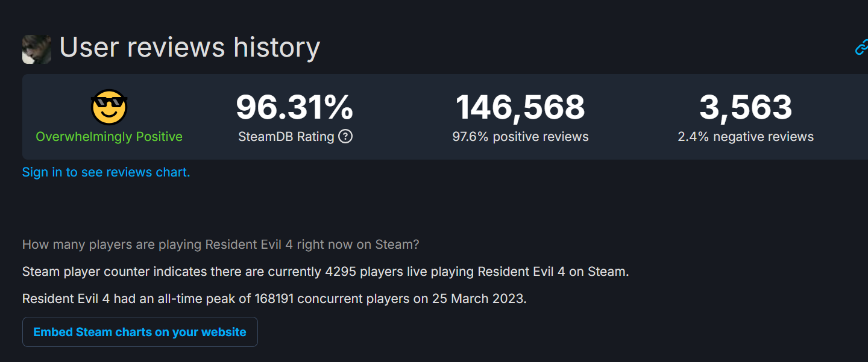868x362 pixels.
Task: Select the game avatar next to User reviews history
Action: point(36,49)
